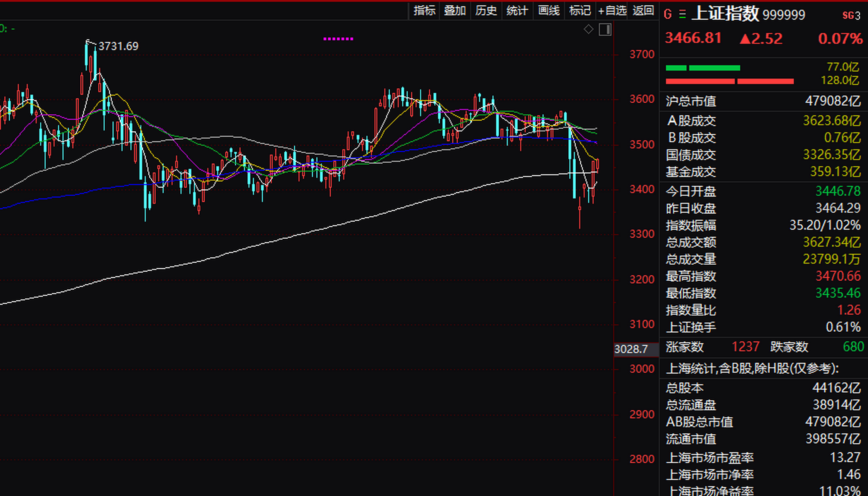Viewport: 868px width, 496px height.
Task: Click the change value ▲2.52
Action: (761, 38)
